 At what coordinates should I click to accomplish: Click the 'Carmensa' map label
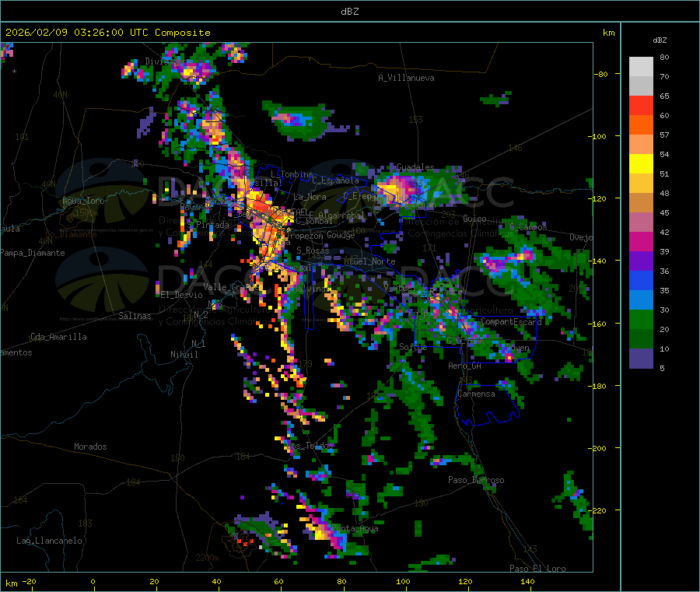[x=476, y=394]
